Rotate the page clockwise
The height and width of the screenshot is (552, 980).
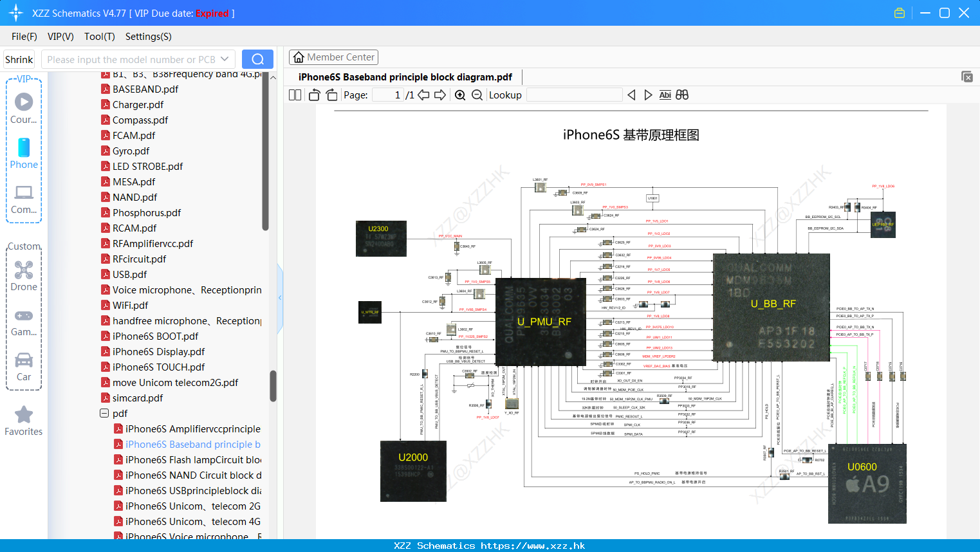tap(331, 95)
